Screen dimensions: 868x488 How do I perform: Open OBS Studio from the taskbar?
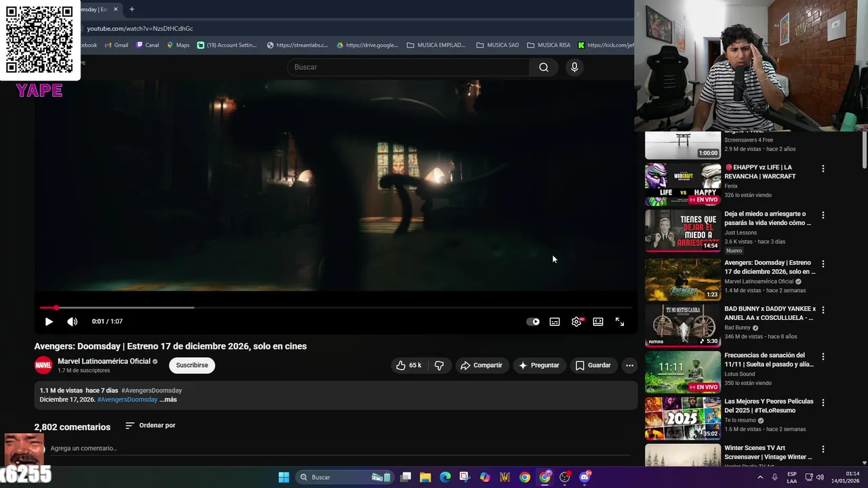tap(564, 477)
